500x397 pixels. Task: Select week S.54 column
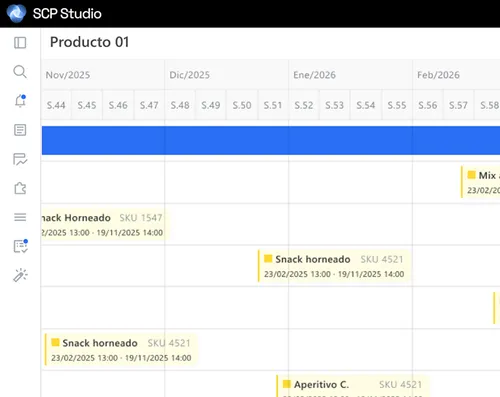tap(366, 105)
